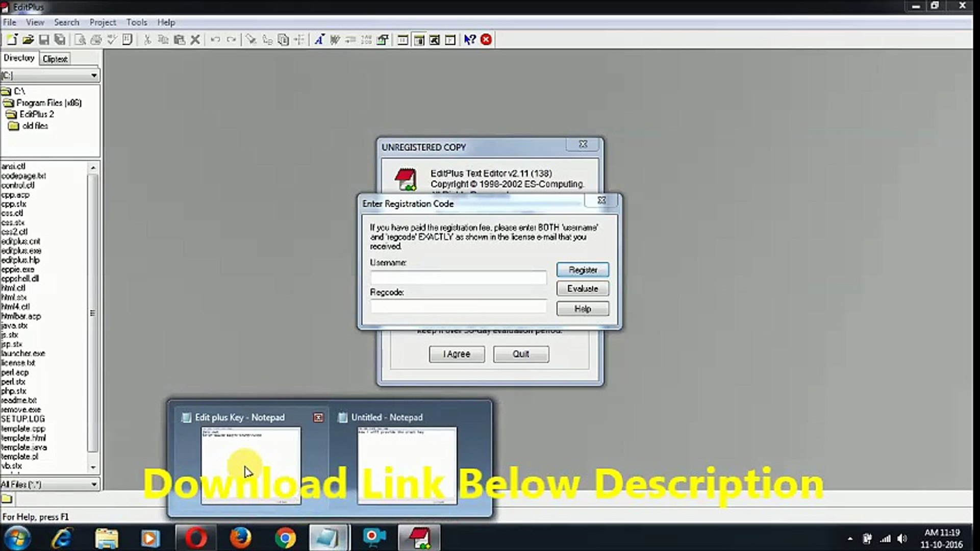980x551 pixels.
Task: Click the Copy icon in toolbar
Action: click(163, 40)
